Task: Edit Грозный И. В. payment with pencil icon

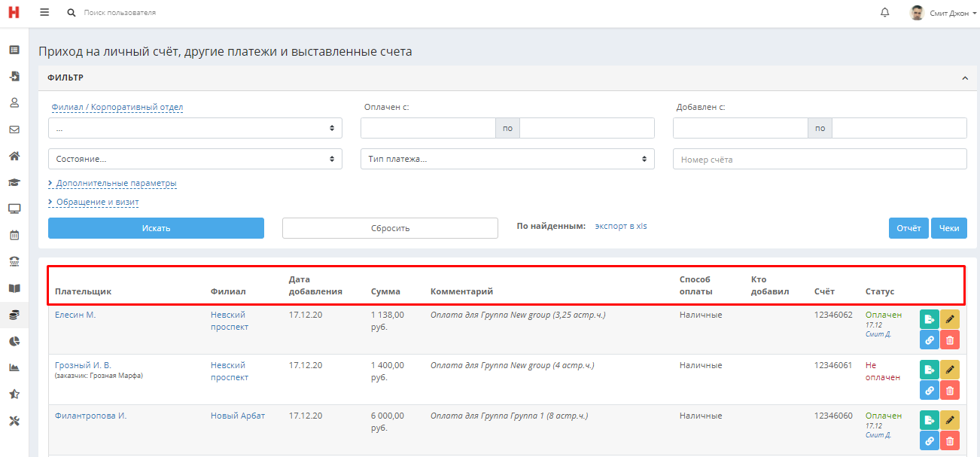Action: [950, 370]
